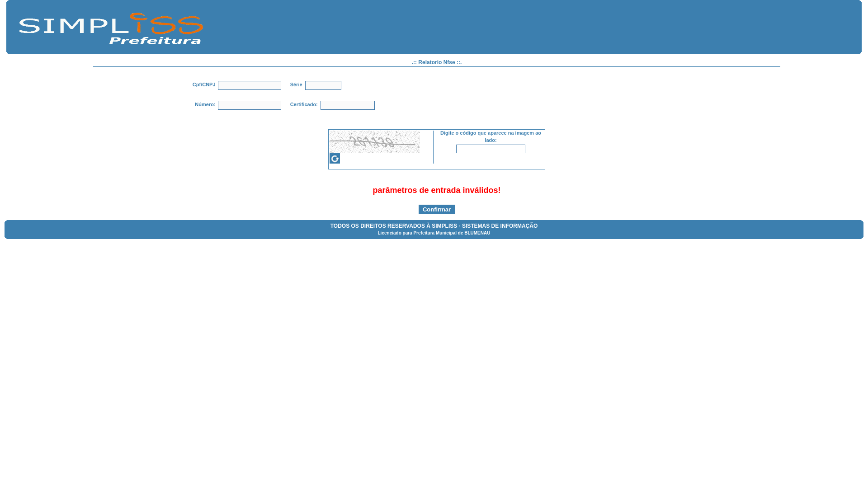Click the 'parâmetros de entrada inválidos!' message

[x=437, y=190]
